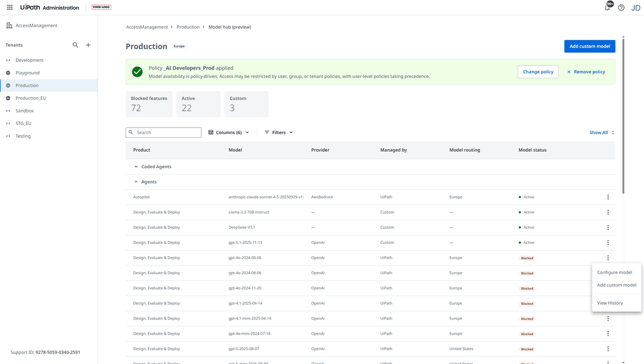Click the UiPath Administration logo

50,8
